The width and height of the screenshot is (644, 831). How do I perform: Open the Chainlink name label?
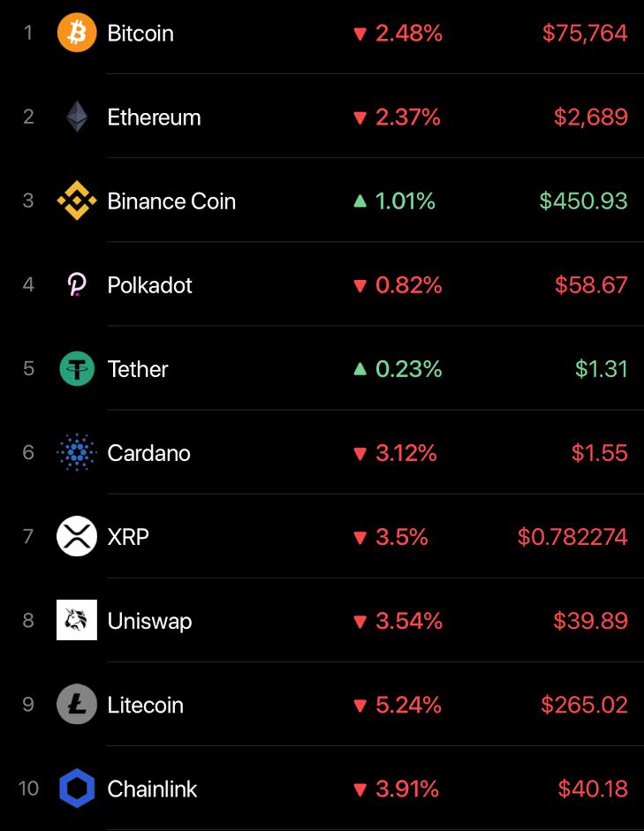tap(152, 789)
